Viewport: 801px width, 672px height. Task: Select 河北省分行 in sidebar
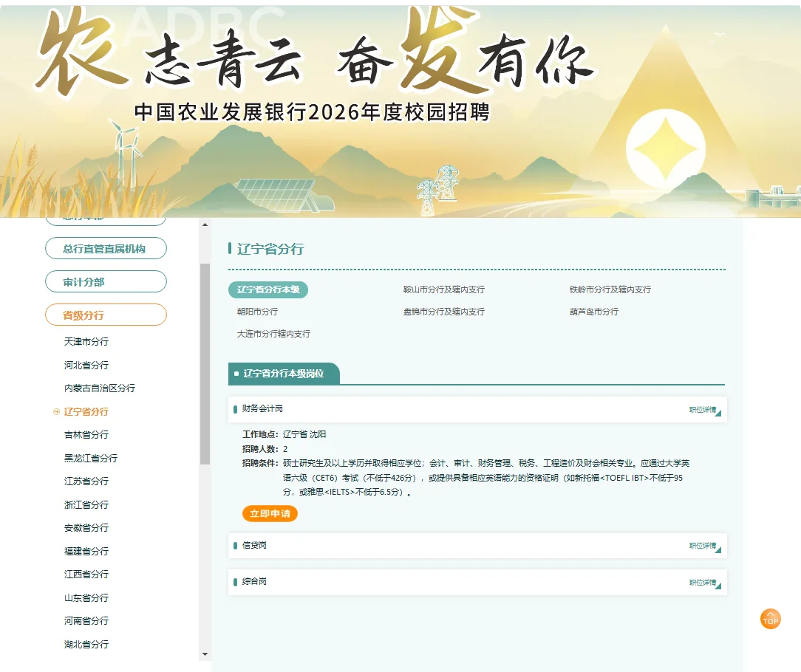[86, 365]
